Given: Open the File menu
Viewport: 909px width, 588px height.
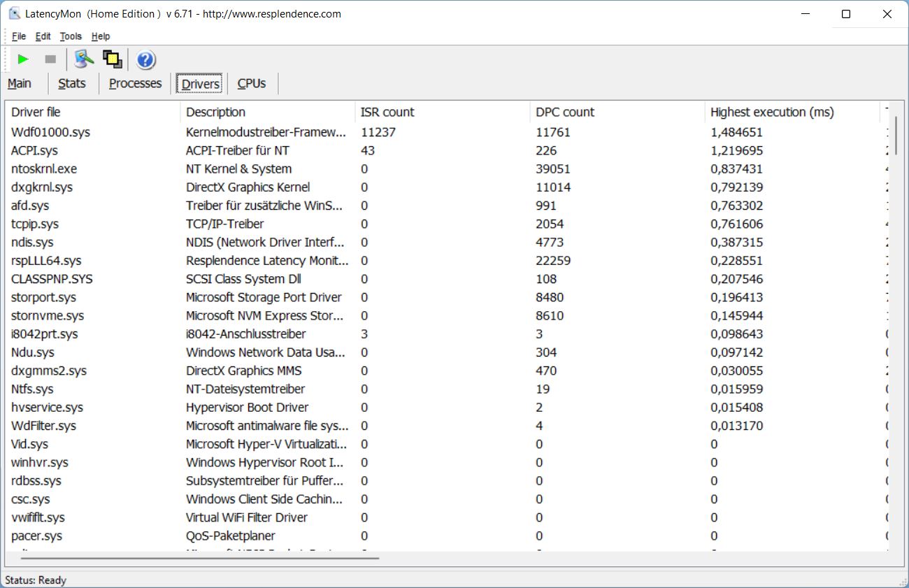Looking at the screenshot, I should point(19,36).
